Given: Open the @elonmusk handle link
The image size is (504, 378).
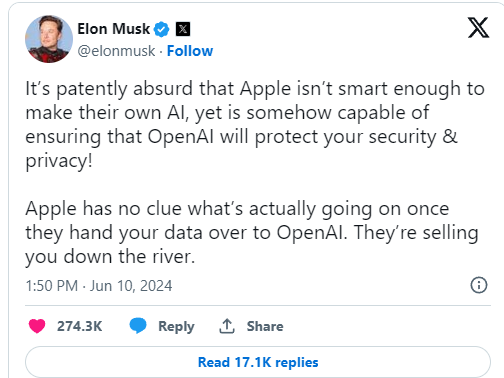Looking at the screenshot, I should coord(116,51).
